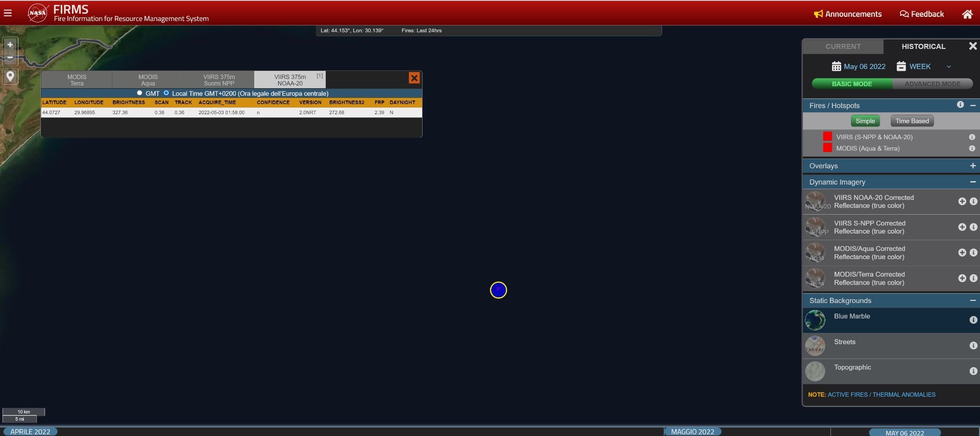
Task: Select the GMT time radio button
Action: 139,93
